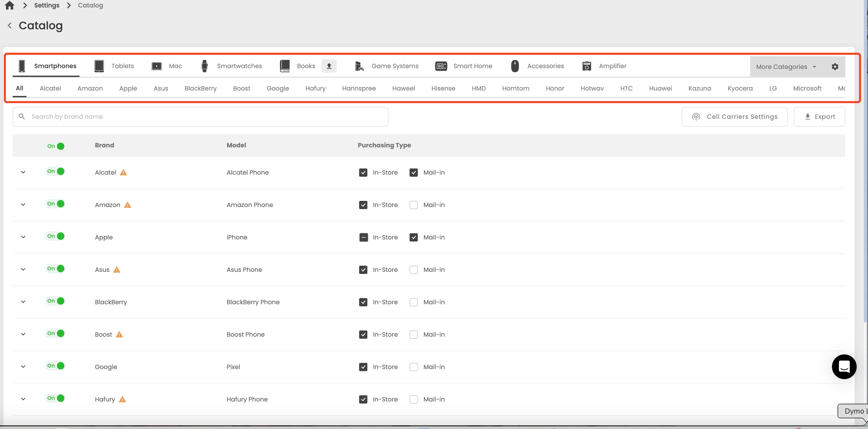
Task: Click the Mac category laptop icon
Action: point(157,66)
